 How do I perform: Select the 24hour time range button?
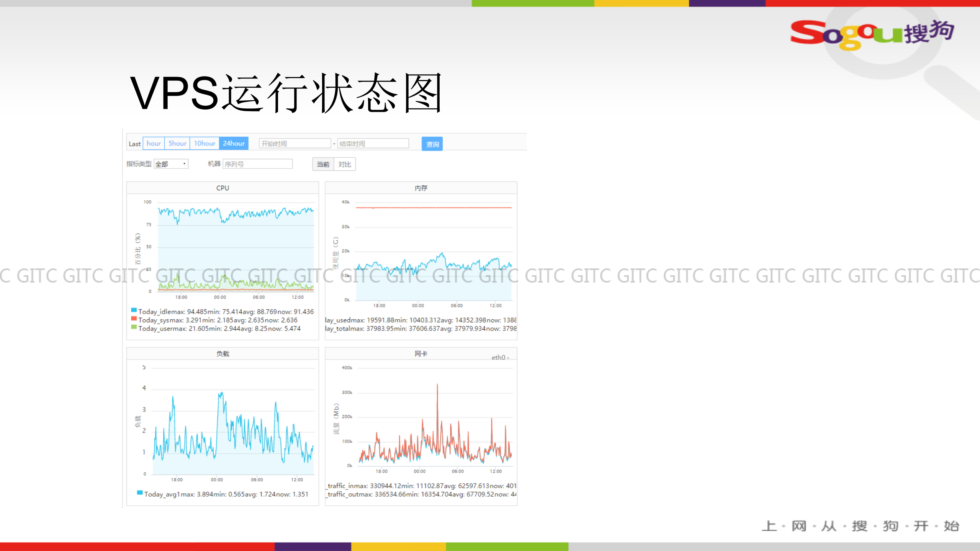click(x=234, y=143)
